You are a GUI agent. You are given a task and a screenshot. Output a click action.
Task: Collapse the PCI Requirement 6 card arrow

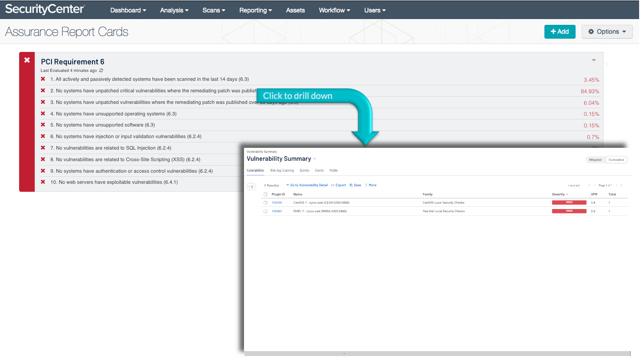coord(594,60)
